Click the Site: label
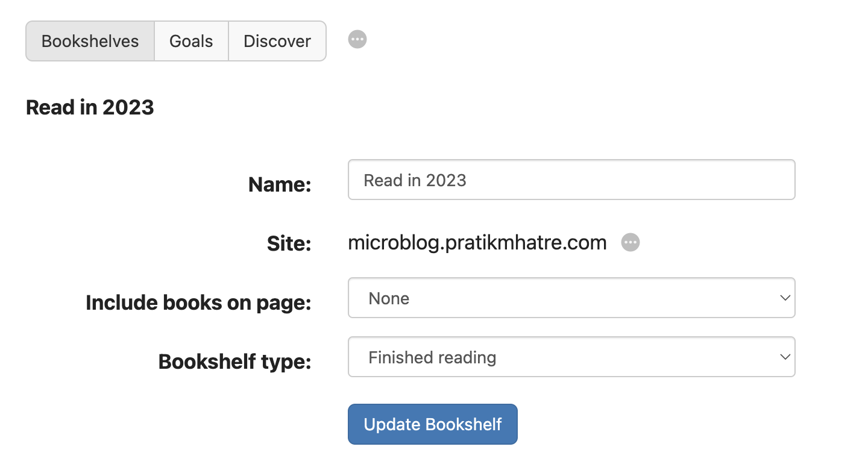This screenshot has height=470, width=868. pos(289,243)
